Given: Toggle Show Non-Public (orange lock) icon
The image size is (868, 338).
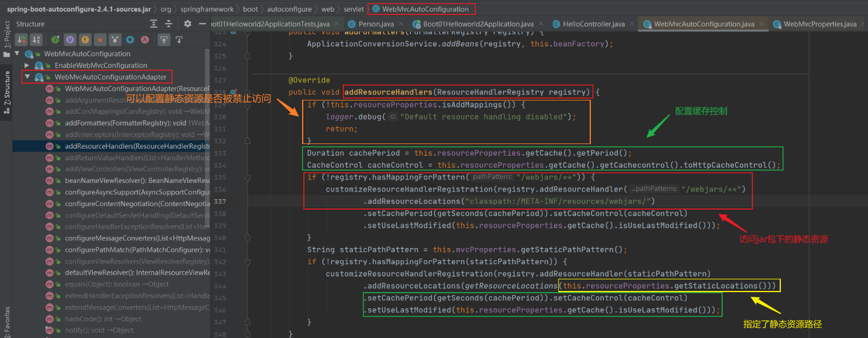Looking at the screenshot, I should coord(100,39).
